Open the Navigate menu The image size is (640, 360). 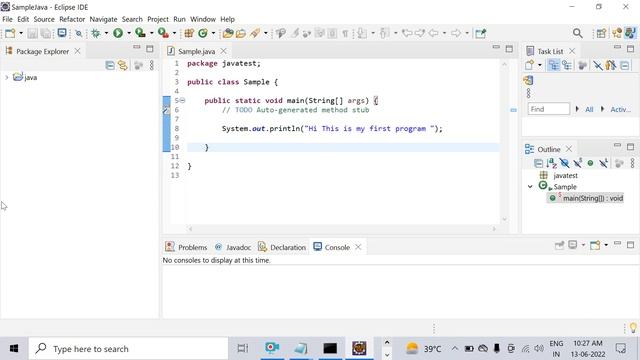(103, 19)
